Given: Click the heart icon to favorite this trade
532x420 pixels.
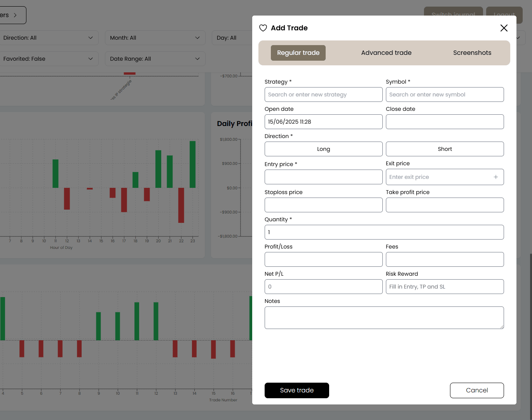Looking at the screenshot, I should [x=263, y=28].
